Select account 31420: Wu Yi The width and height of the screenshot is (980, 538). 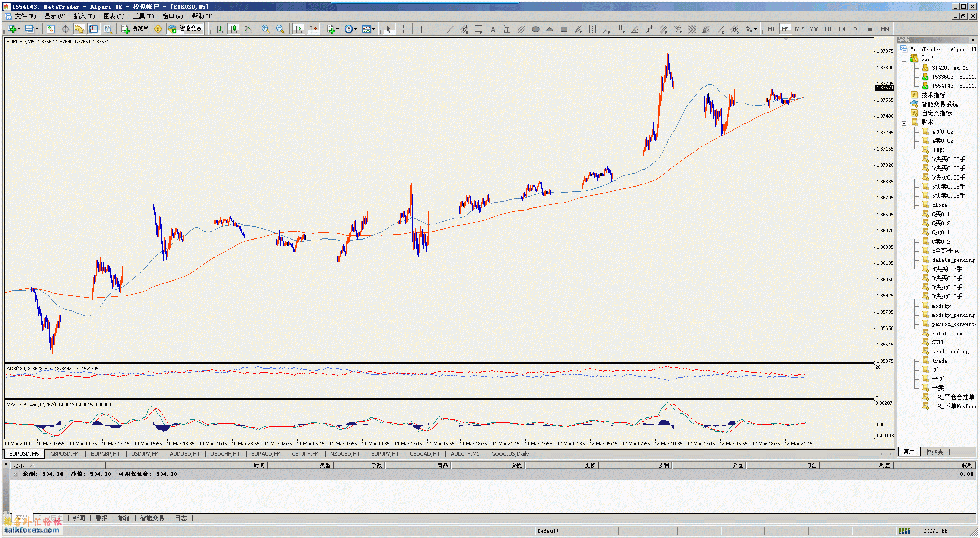(x=950, y=68)
